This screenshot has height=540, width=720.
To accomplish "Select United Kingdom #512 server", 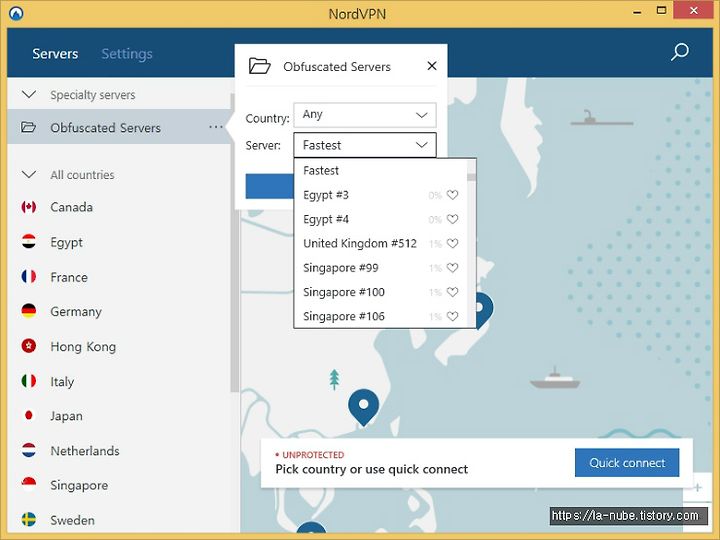I will pos(380,243).
